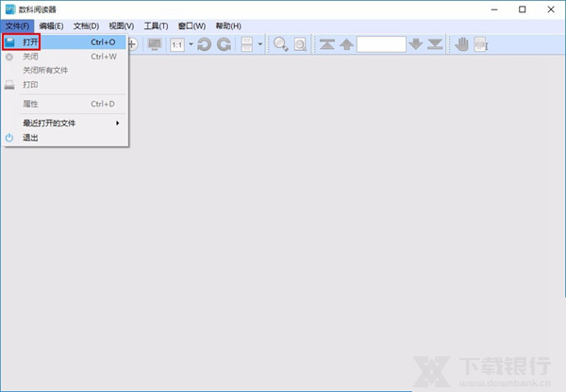Screen dimensions: 566x392
Task: Click the 1:1 actual size icon
Action: [176, 44]
